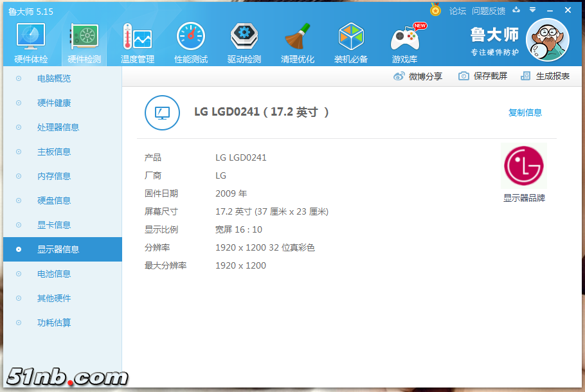Click the LG display brand logo
Image resolution: width=585 pixels, height=392 pixels.
[x=523, y=166]
